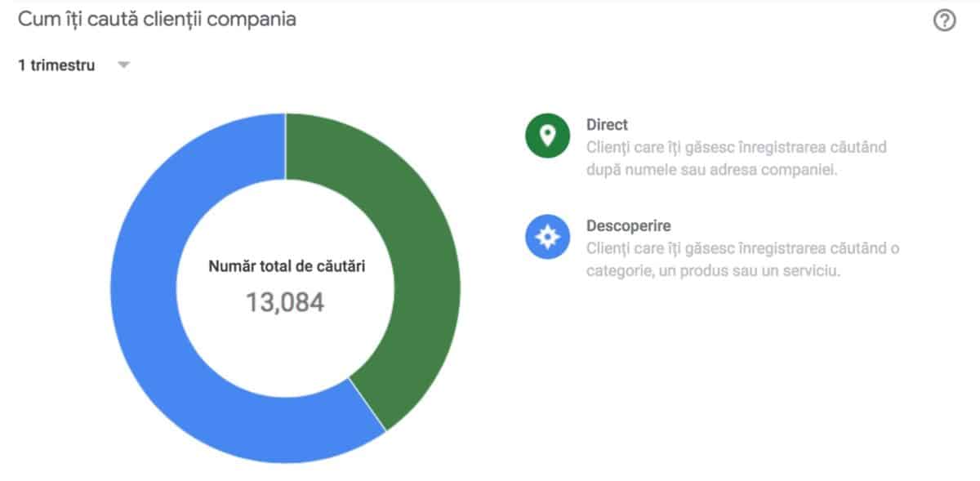Click the green Direct location pin icon
The width and height of the screenshot is (980, 481).
click(547, 136)
